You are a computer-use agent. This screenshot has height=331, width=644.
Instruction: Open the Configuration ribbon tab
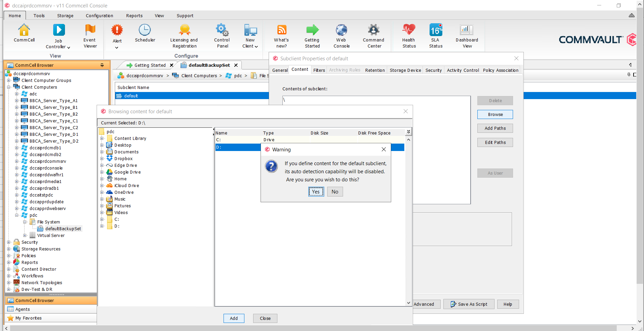pyautogui.click(x=99, y=16)
